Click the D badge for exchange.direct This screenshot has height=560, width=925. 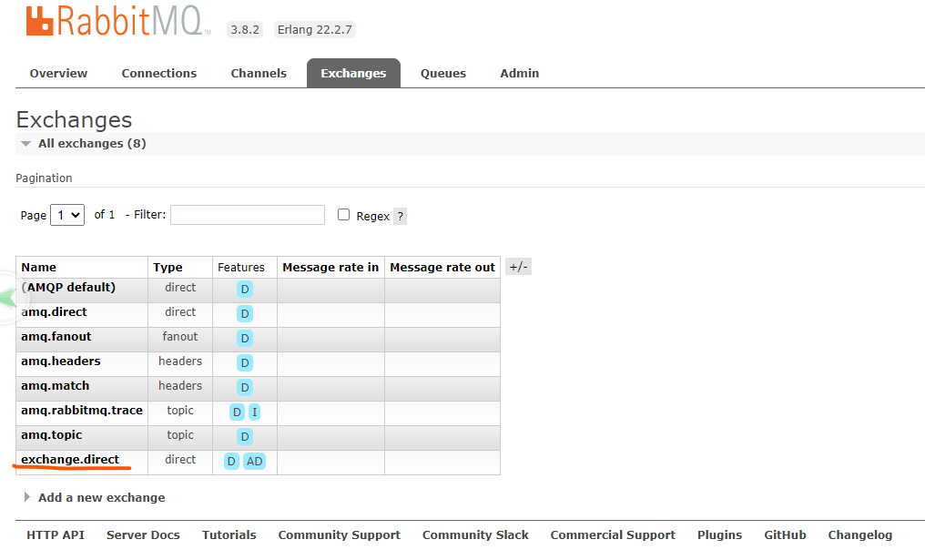click(231, 462)
